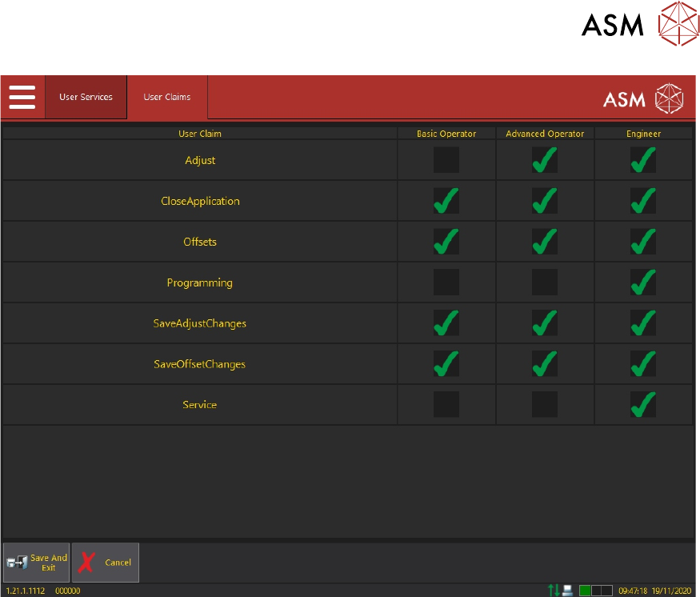Cancel the user claim changes
Image resolution: width=700 pixels, height=597 pixels.
click(x=106, y=563)
